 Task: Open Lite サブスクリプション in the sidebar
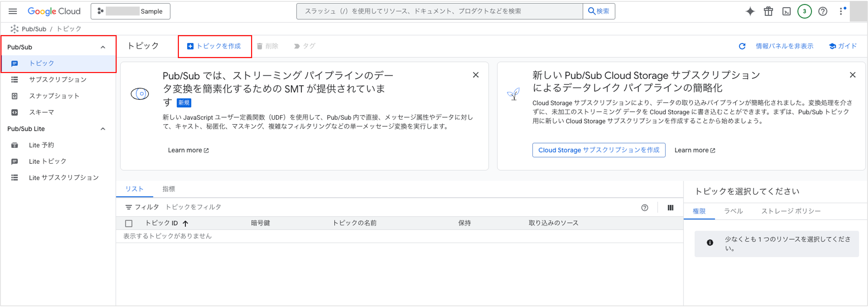58,178
